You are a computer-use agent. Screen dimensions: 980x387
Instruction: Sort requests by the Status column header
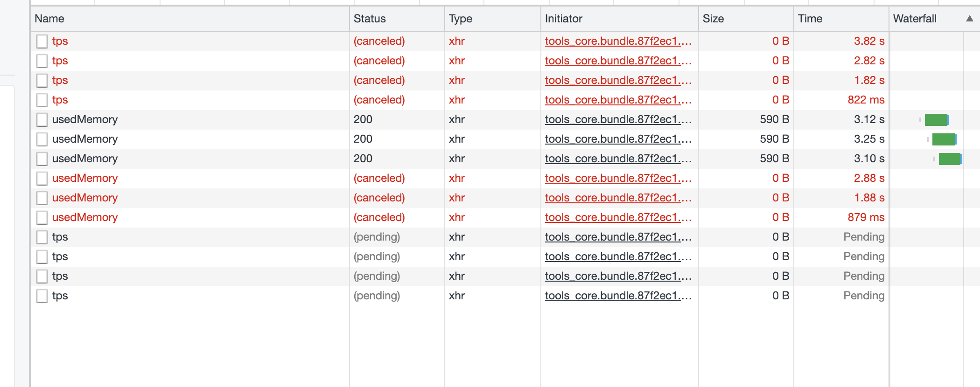(370, 19)
